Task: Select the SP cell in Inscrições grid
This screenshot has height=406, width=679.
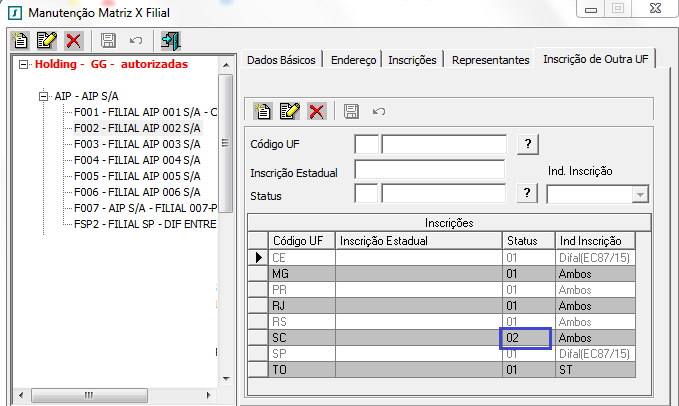Action: pyautogui.click(x=302, y=354)
